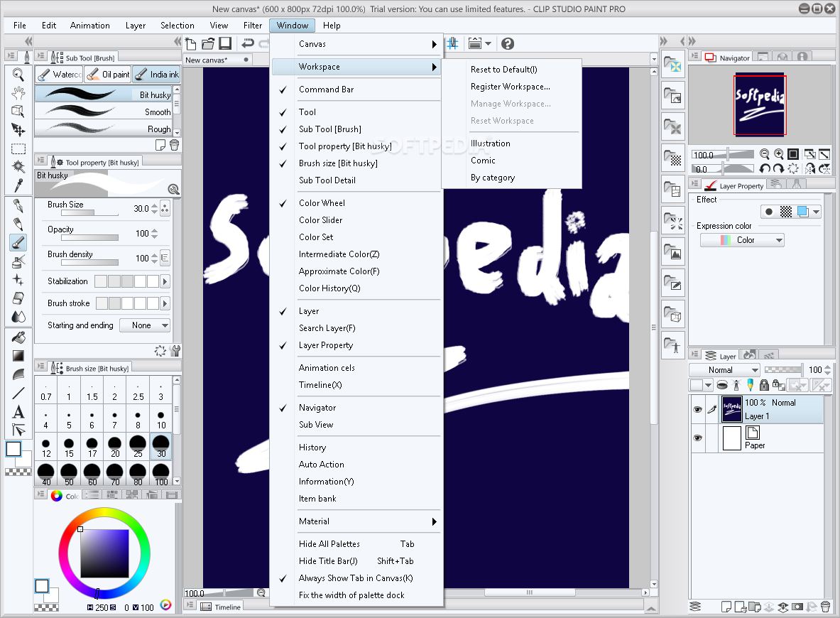Click the Undo arrow icon

248,43
